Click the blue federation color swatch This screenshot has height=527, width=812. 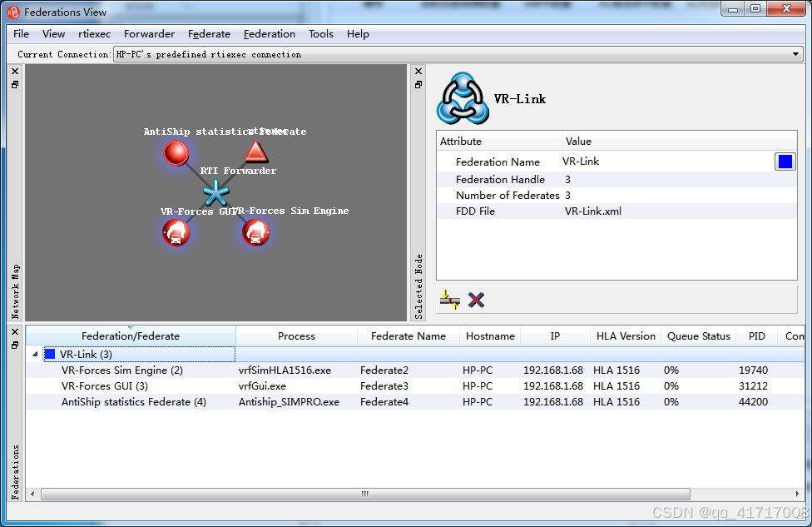[785, 162]
